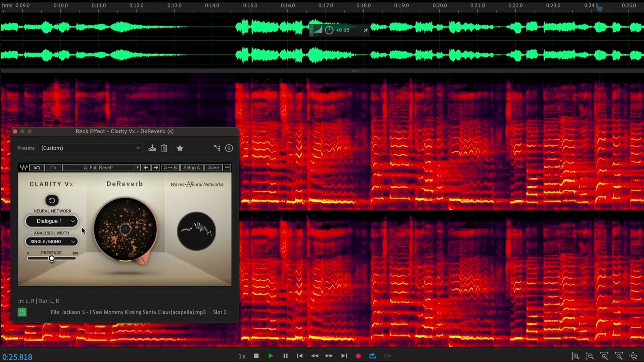The image size is (644, 362).
Task: Load next Waves preset arrow
Action: click(x=156, y=167)
